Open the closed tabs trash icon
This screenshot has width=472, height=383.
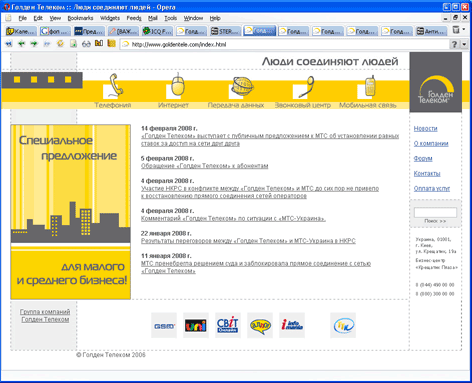click(x=456, y=30)
